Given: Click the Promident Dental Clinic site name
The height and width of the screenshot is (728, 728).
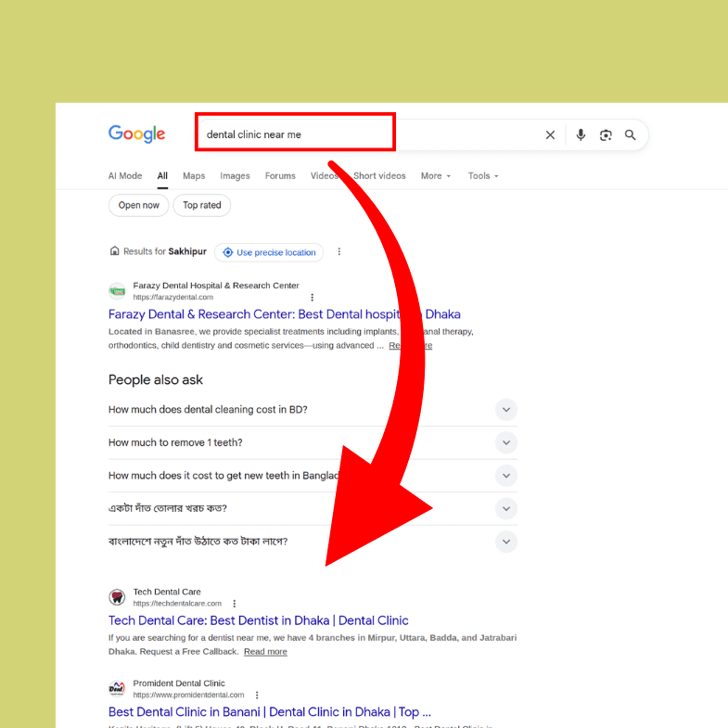Looking at the screenshot, I should tap(179, 683).
